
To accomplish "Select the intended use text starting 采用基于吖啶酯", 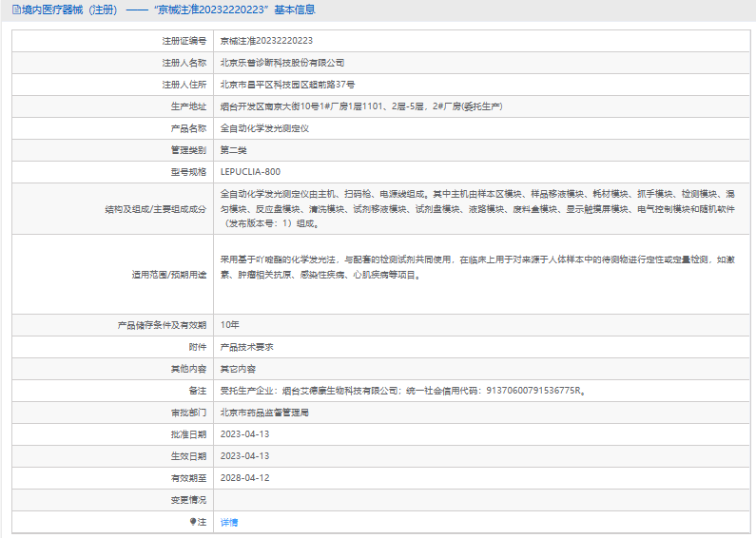I will 477,267.
